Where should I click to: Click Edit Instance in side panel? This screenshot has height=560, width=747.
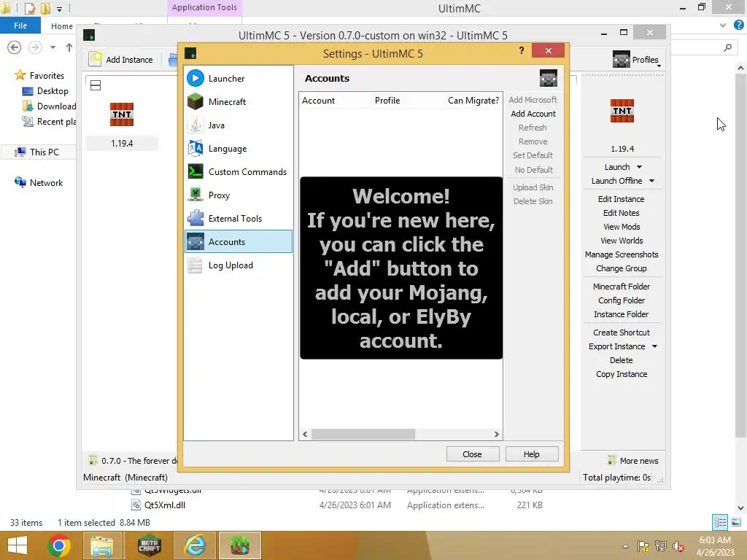coord(622,198)
